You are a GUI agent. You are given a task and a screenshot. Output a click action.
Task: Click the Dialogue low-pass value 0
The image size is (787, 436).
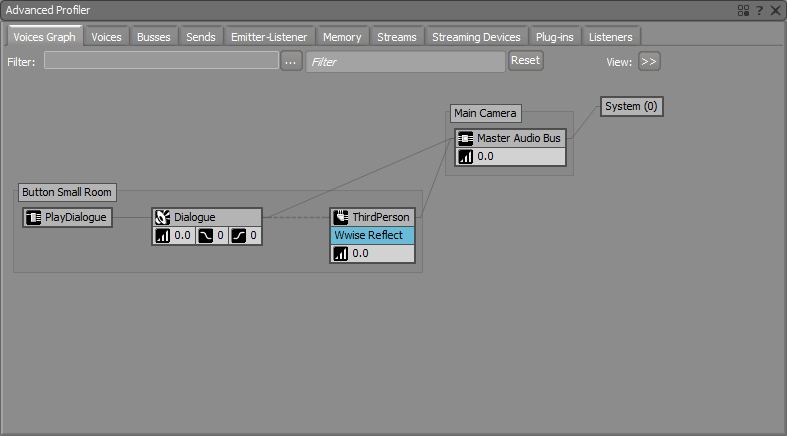[x=220, y=235]
